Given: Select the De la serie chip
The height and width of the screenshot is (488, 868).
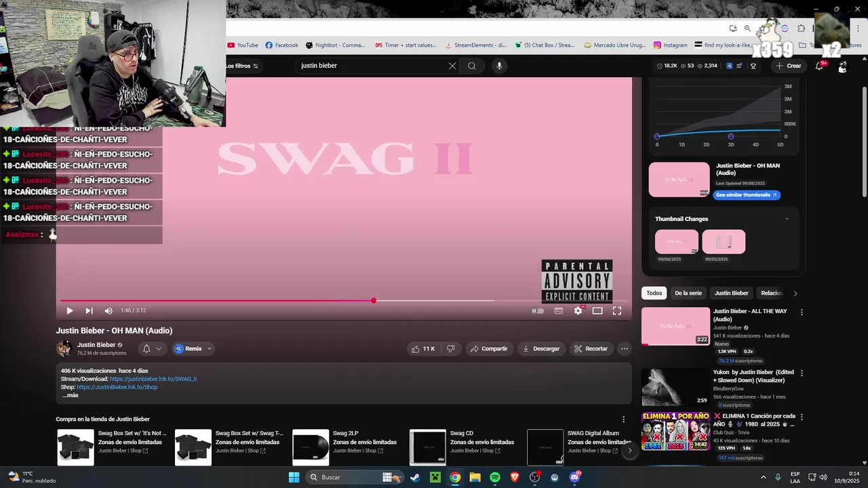Looking at the screenshot, I should 688,293.
